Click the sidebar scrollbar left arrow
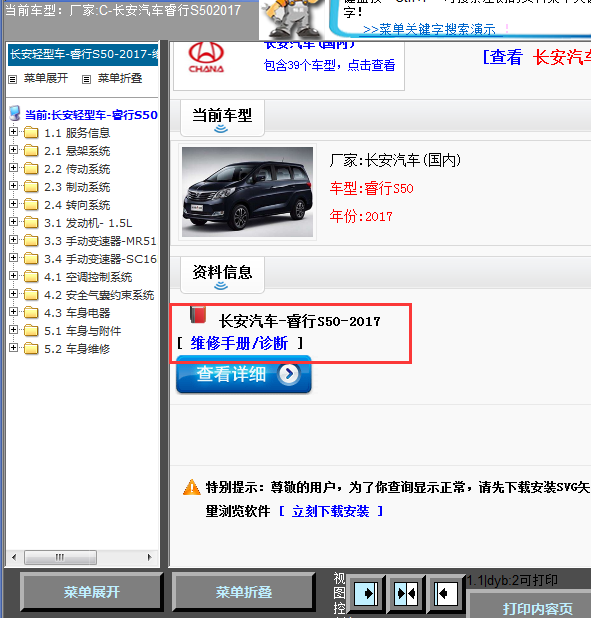 (15, 557)
